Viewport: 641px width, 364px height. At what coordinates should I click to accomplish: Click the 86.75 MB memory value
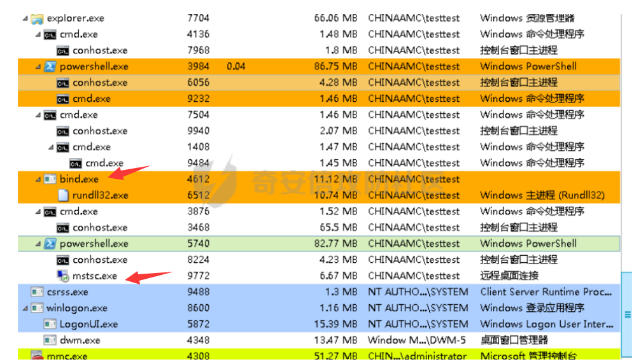click(335, 67)
